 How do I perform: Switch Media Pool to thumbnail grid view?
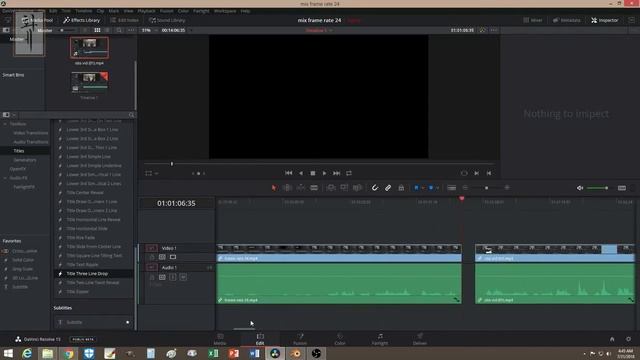97,30
